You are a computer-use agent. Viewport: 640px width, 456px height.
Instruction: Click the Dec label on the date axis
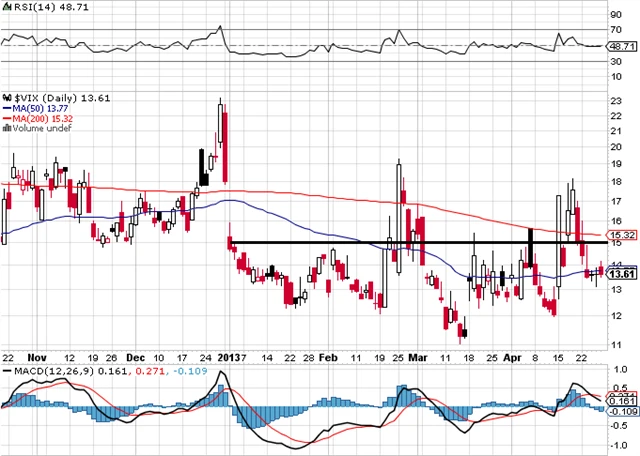[135, 357]
